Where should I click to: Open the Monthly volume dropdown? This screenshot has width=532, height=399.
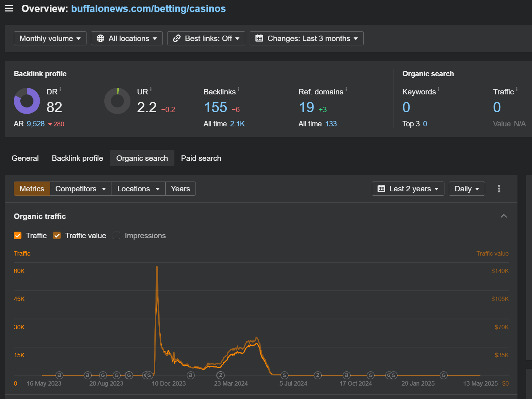[50, 38]
